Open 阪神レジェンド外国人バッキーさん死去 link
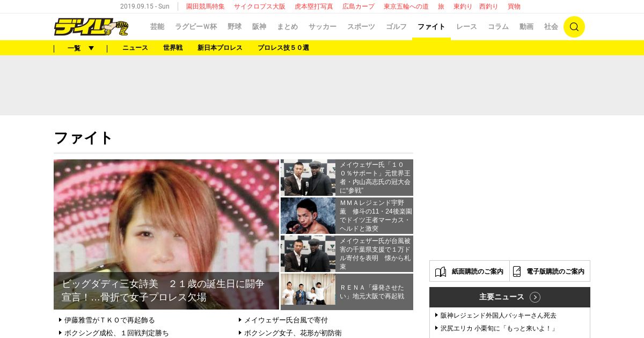Screen dimensions: 644x338 (x=499, y=315)
